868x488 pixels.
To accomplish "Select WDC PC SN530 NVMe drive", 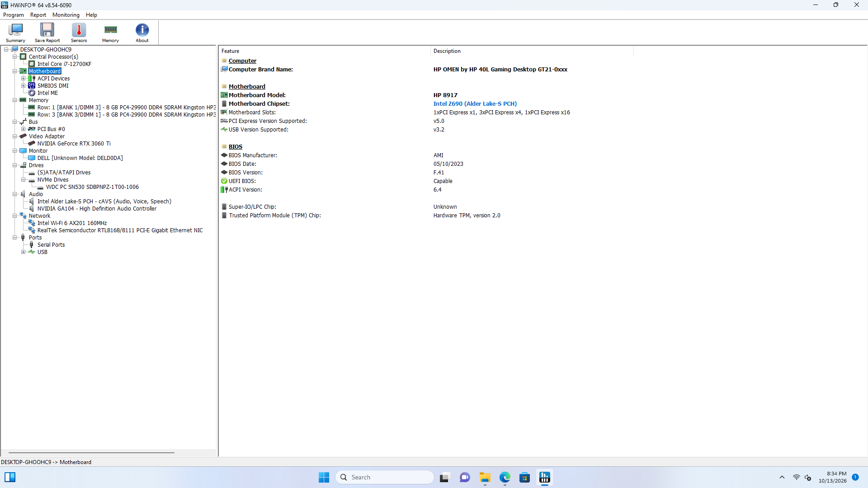I will [x=92, y=187].
